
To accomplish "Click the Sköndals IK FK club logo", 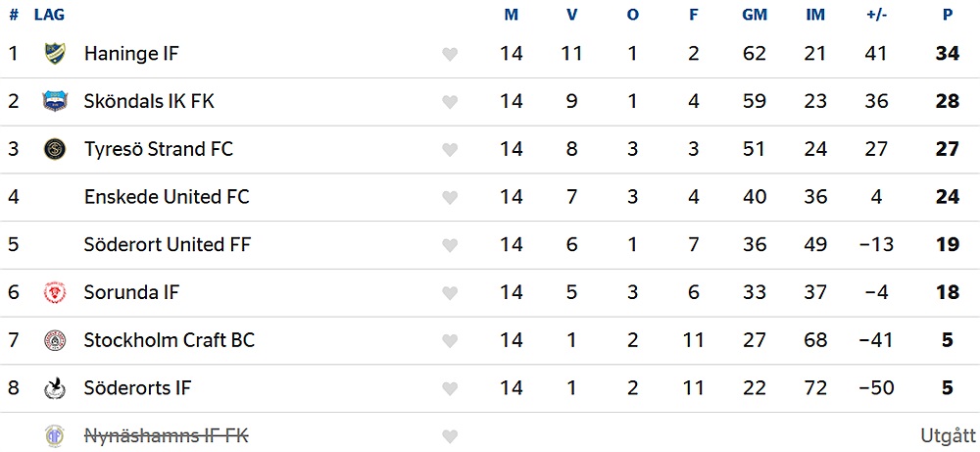I will pos(55,101).
